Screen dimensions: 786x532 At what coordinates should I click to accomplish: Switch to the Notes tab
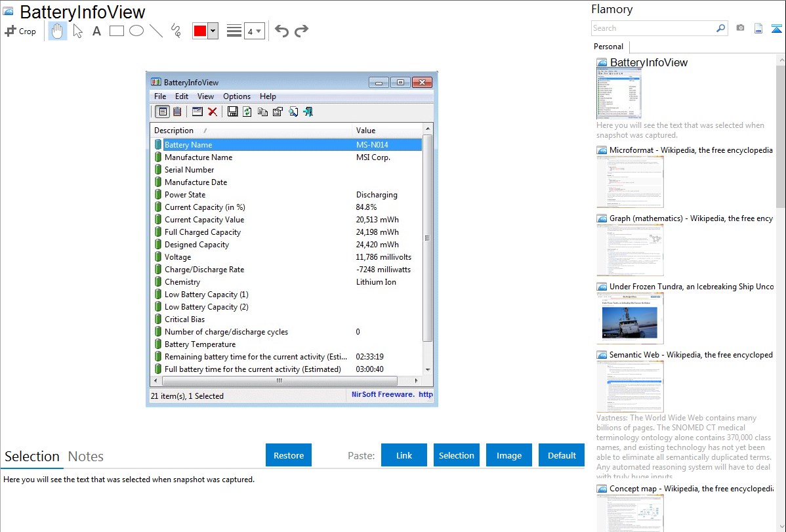tap(86, 457)
